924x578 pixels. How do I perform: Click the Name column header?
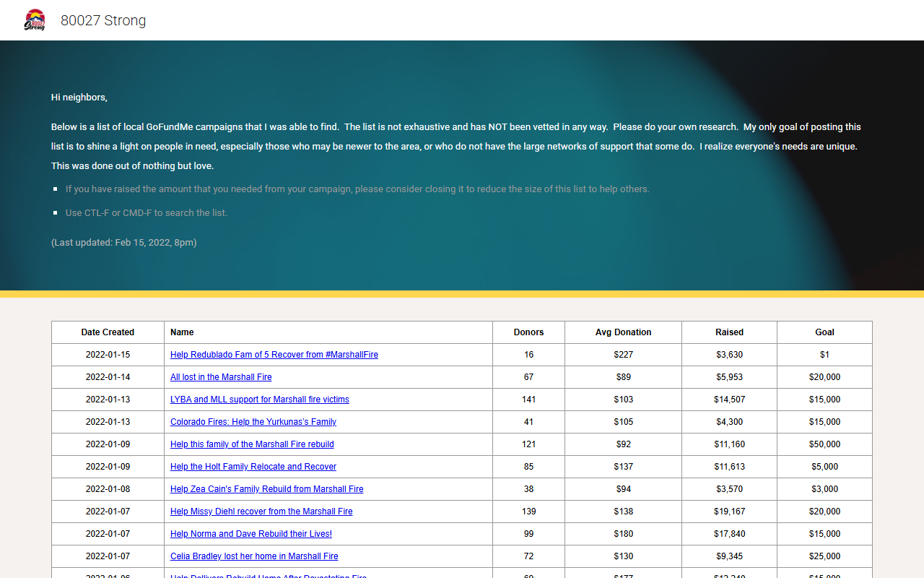coord(328,332)
